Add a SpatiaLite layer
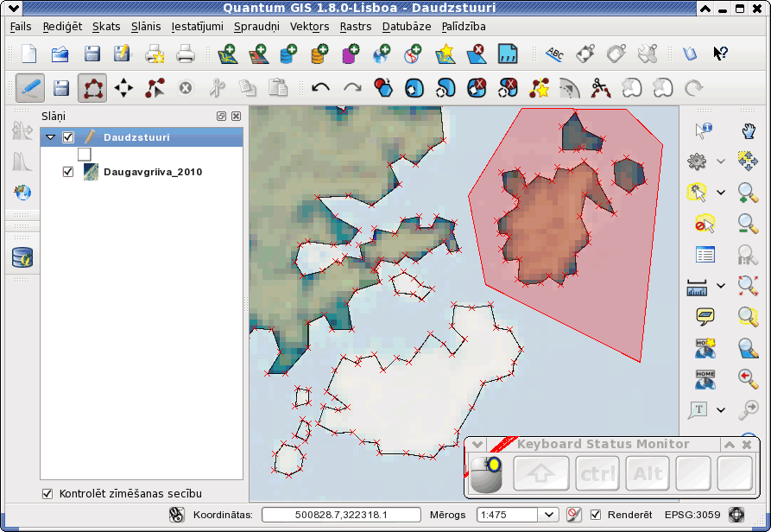 (x=319, y=54)
